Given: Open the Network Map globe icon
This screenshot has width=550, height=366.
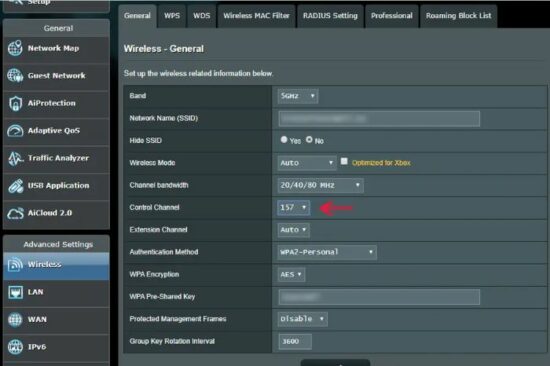Looking at the screenshot, I should (15, 48).
